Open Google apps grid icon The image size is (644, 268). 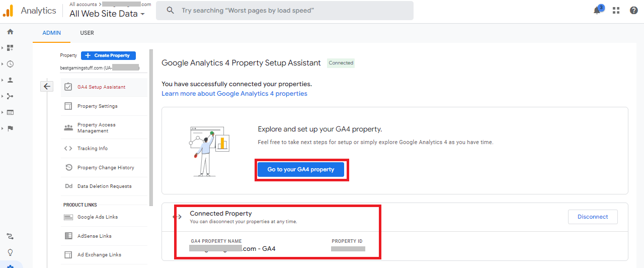click(x=616, y=10)
